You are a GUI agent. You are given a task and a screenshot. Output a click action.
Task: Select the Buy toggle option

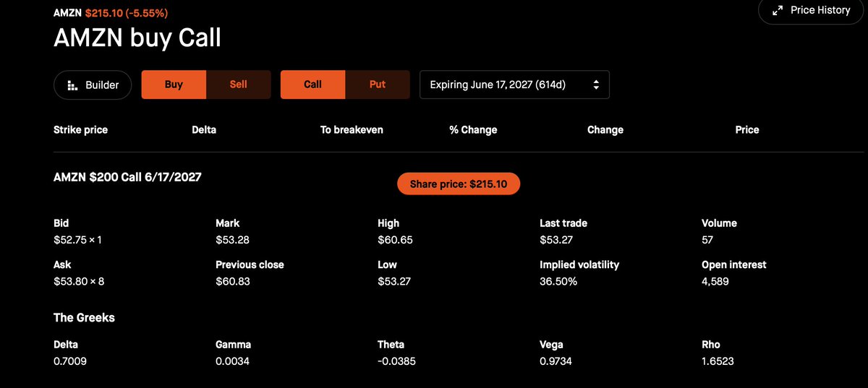174,85
